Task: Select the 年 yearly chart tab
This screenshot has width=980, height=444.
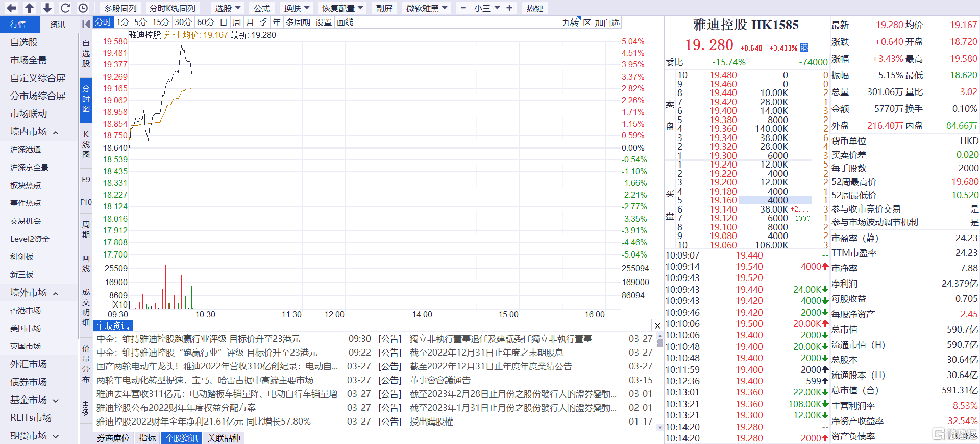Action: click(x=277, y=22)
